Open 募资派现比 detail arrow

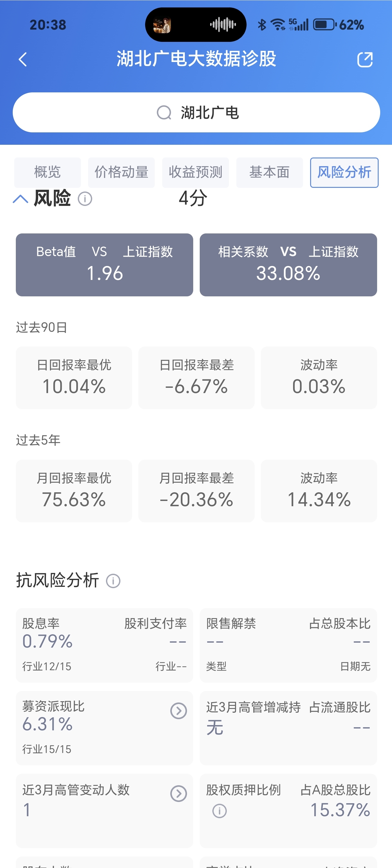point(179,711)
